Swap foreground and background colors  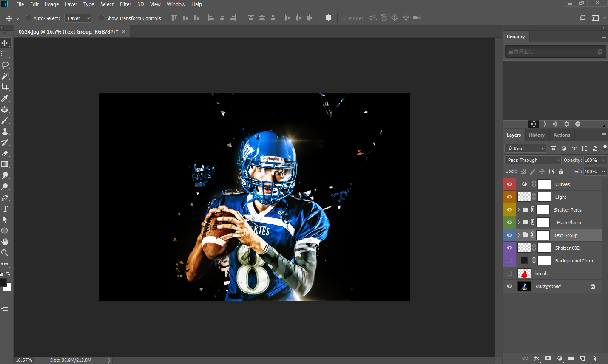pos(8,274)
